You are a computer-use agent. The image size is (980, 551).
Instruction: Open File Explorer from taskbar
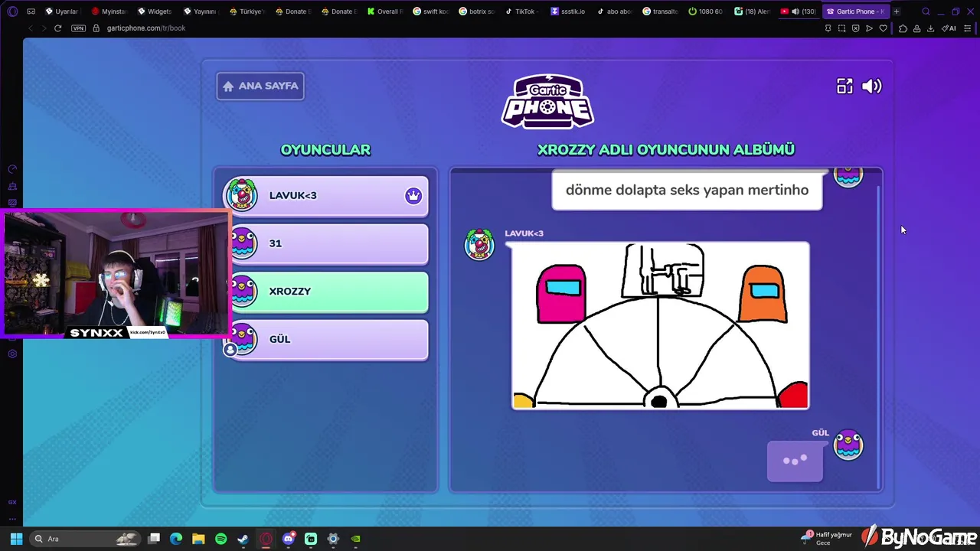198,539
